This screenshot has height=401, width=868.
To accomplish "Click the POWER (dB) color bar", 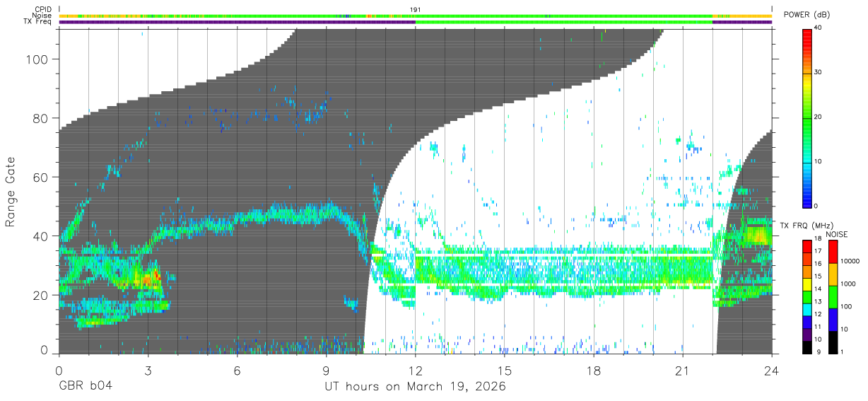I will tap(807, 117).
